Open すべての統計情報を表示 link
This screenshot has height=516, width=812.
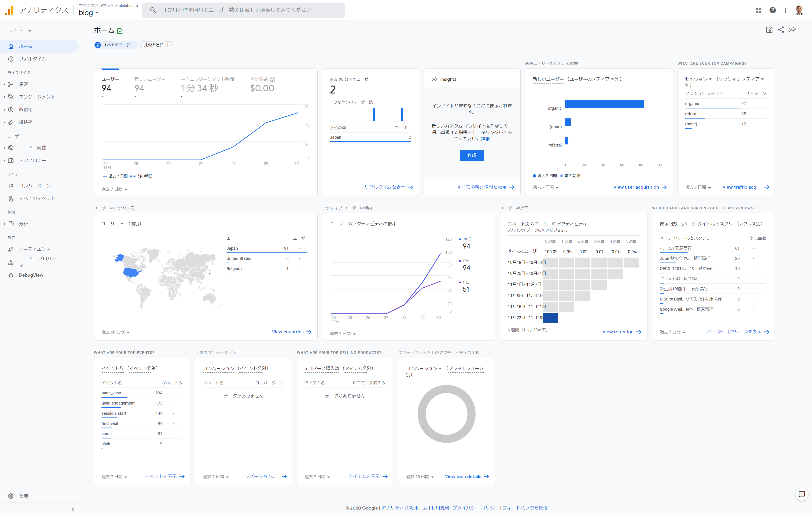point(486,187)
